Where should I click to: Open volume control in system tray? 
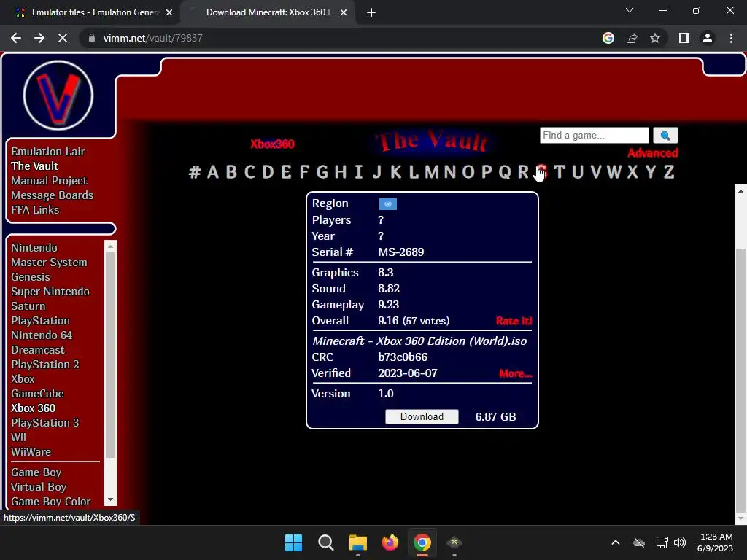tap(680, 542)
